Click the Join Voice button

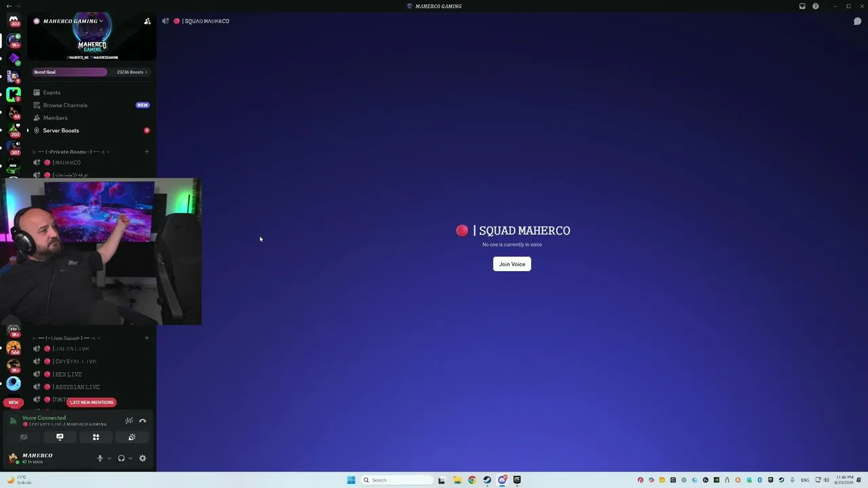(x=512, y=264)
